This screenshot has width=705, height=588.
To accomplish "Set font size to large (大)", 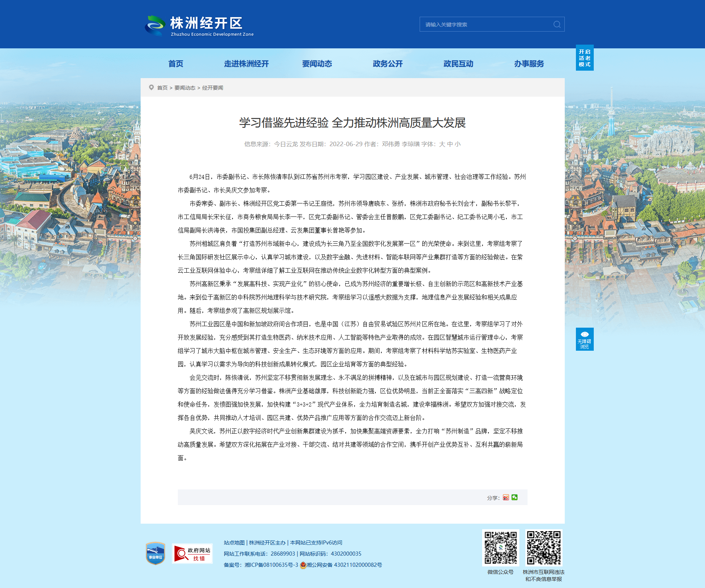I will pos(442,144).
